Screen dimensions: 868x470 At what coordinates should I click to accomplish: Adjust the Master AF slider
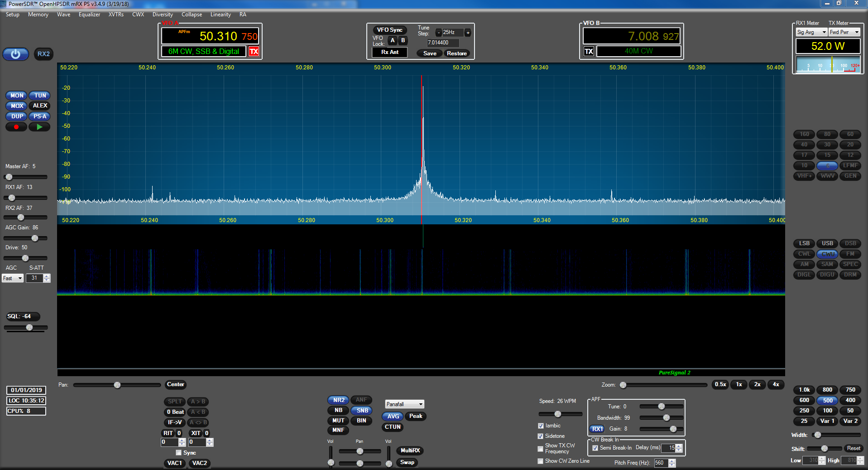click(26, 177)
